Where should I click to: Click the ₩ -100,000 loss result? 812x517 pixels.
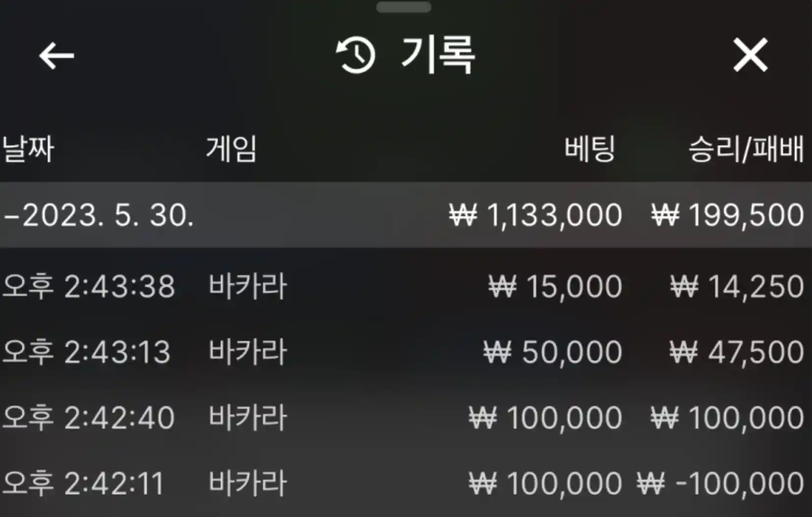(721, 483)
